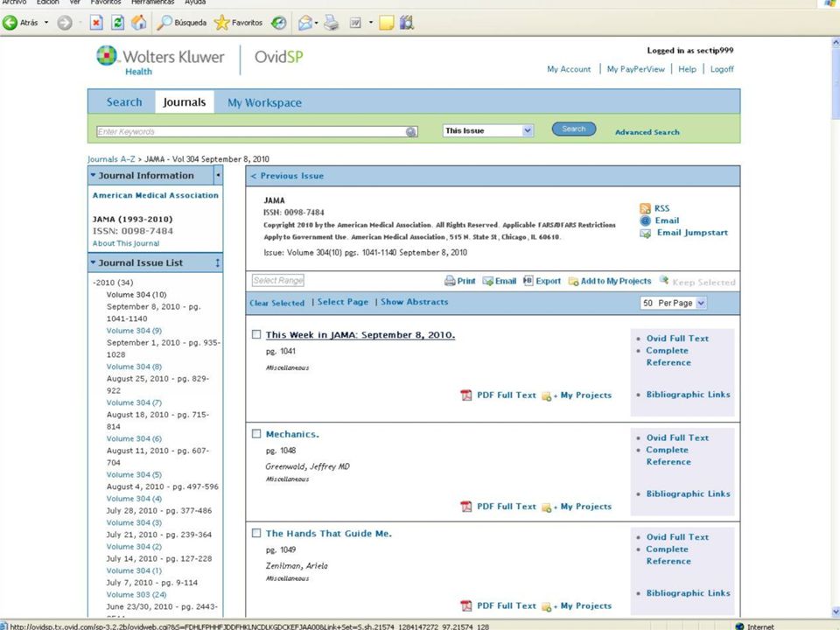Screen dimensions: 840x630
Task: Switch to the Search tab
Action: (x=124, y=102)
